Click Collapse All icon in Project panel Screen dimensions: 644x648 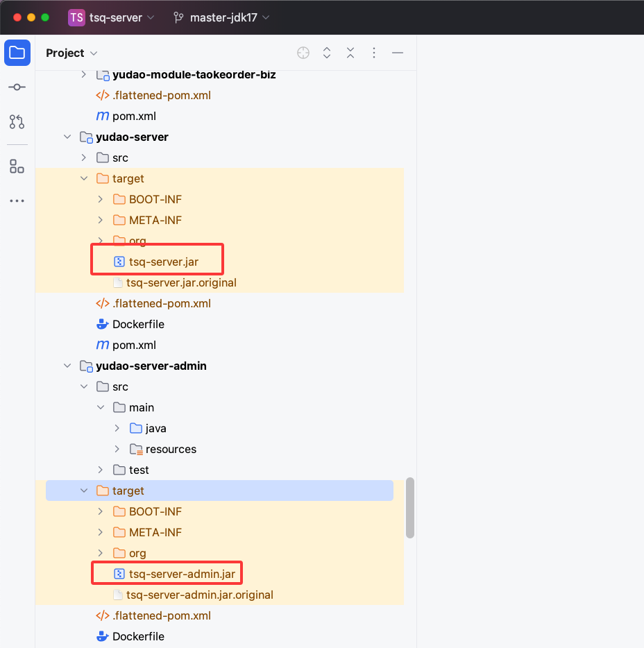tap(350, 53)
